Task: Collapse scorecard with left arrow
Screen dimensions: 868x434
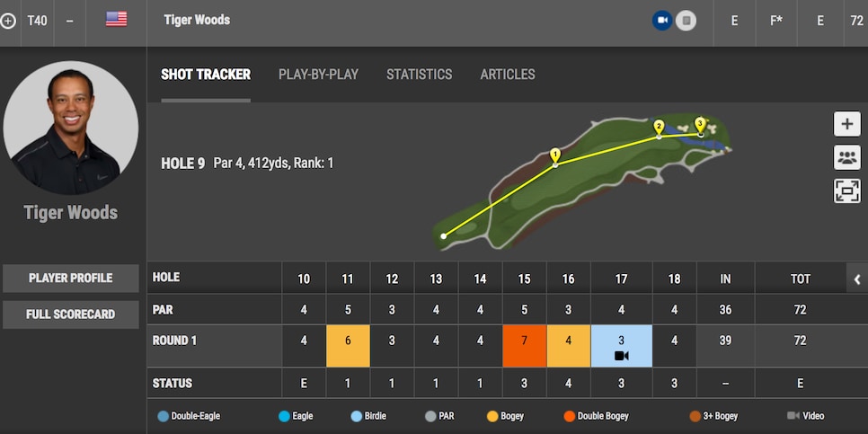Action: (x=857, y=279)
